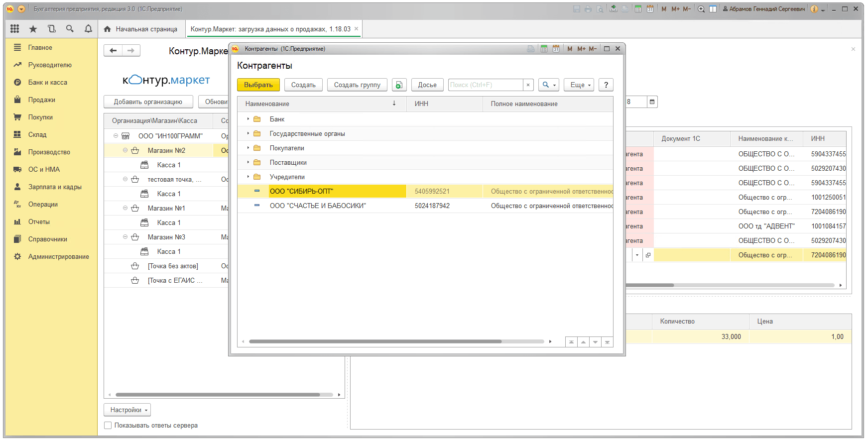
Task: Open the Еще dropdown menu
Action: click(x=579, y=85)
